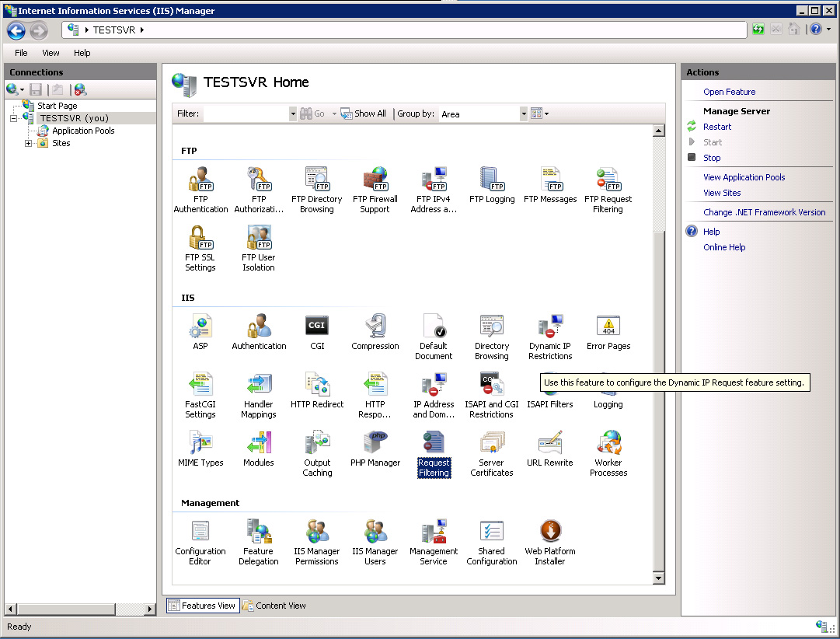The height and width of the screenshot is (639, 840).
Task: Open HTTP Redirect feature
Action: pyautogui.click(x=317, y=390)
